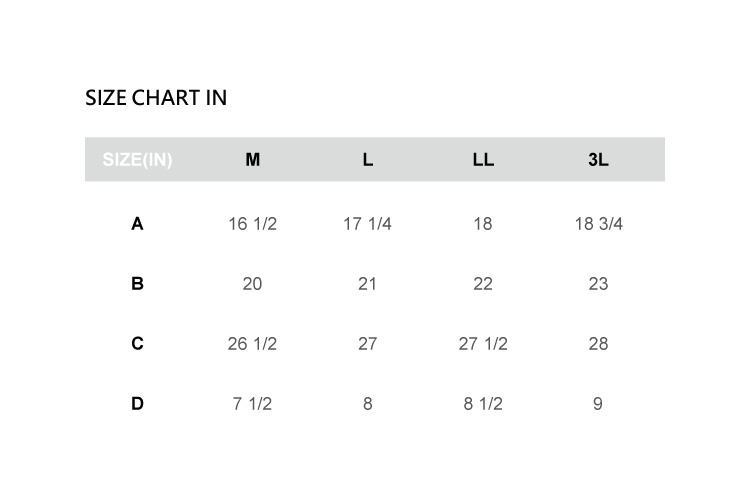Click row label B
The height and width of the screenshot is (500, 750).
tap(137, 284)
